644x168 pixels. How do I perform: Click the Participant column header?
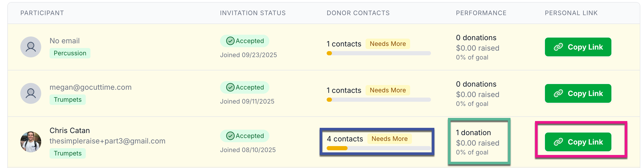click(x=42, y=13)
